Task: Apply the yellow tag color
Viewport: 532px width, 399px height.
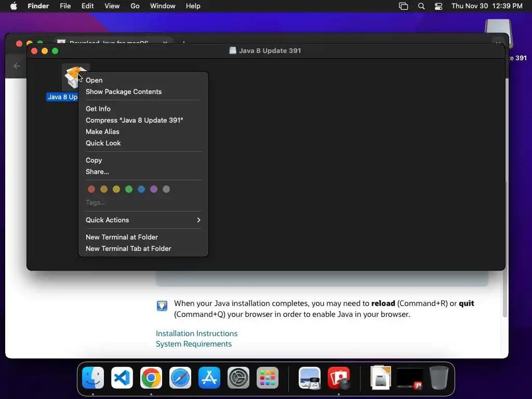Action: 116,189
